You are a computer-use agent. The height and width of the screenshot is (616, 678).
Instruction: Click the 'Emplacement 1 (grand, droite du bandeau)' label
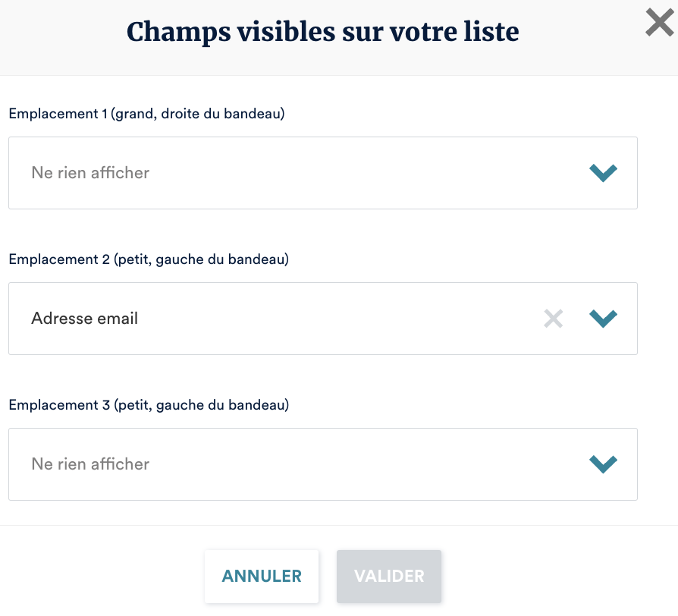coord(146,114)
